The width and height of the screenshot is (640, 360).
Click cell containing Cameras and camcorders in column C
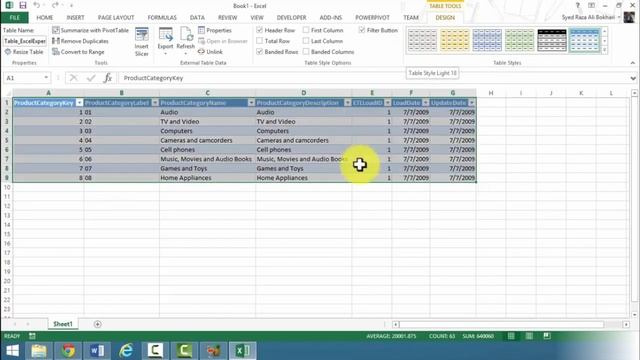click(207, 140)
